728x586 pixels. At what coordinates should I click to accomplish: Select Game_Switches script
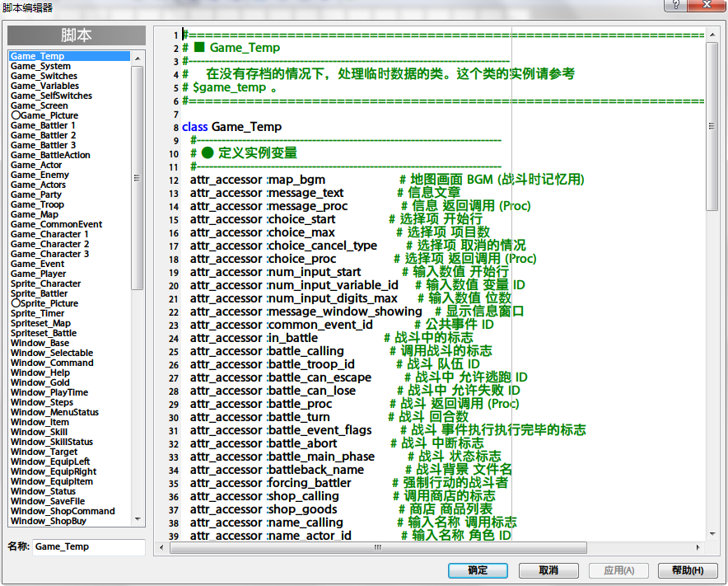[44, 76]
